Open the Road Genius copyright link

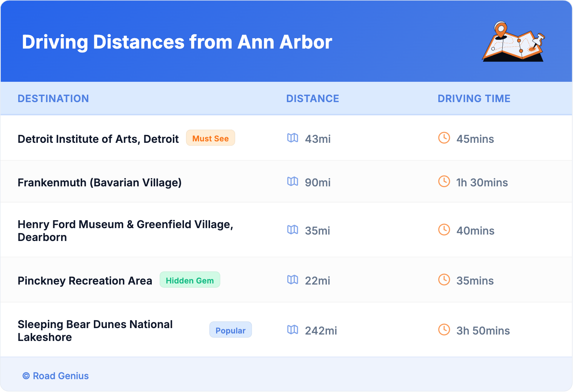coord(56,376)
